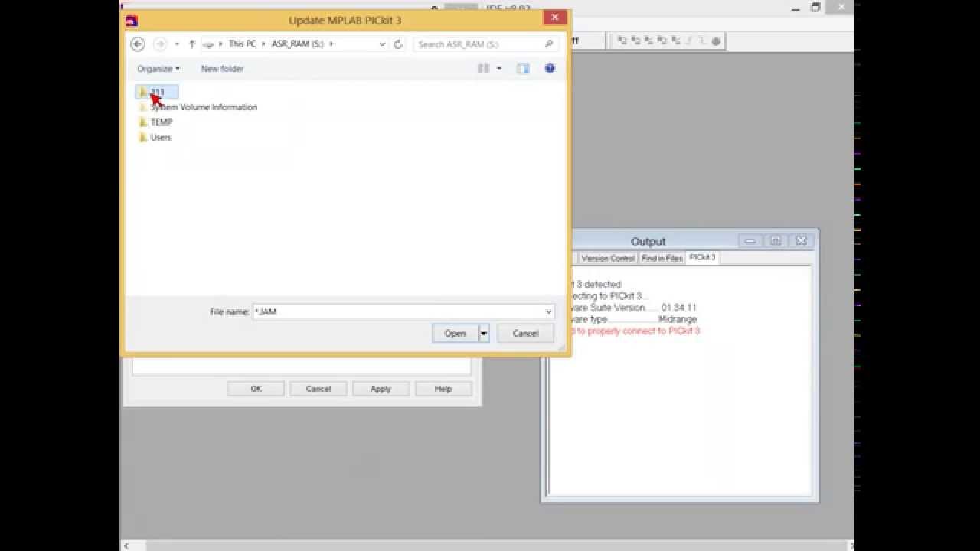The height and width of the screenshot is (551, 980).
Task: Click This PC in the address path
Action: [x=242, y=44]
